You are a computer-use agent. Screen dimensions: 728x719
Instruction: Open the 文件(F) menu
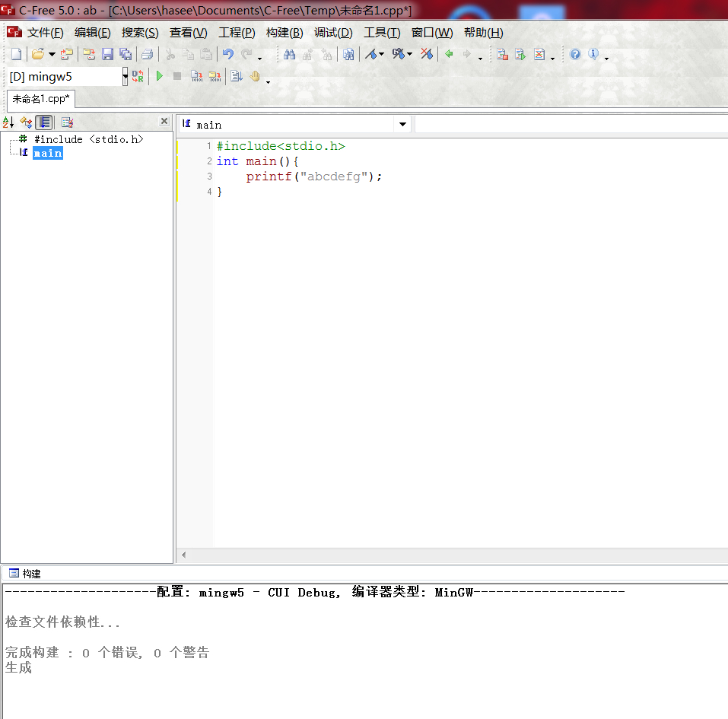[45, 33]
